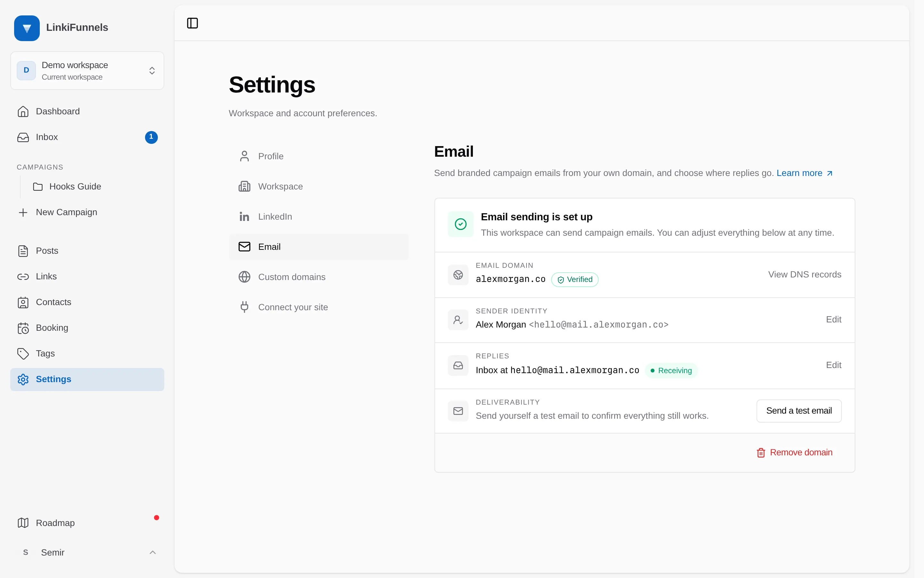Click the Receiving status badge
Screen dimensions: 924x578
pyautogui.click(x=671, y=371)
